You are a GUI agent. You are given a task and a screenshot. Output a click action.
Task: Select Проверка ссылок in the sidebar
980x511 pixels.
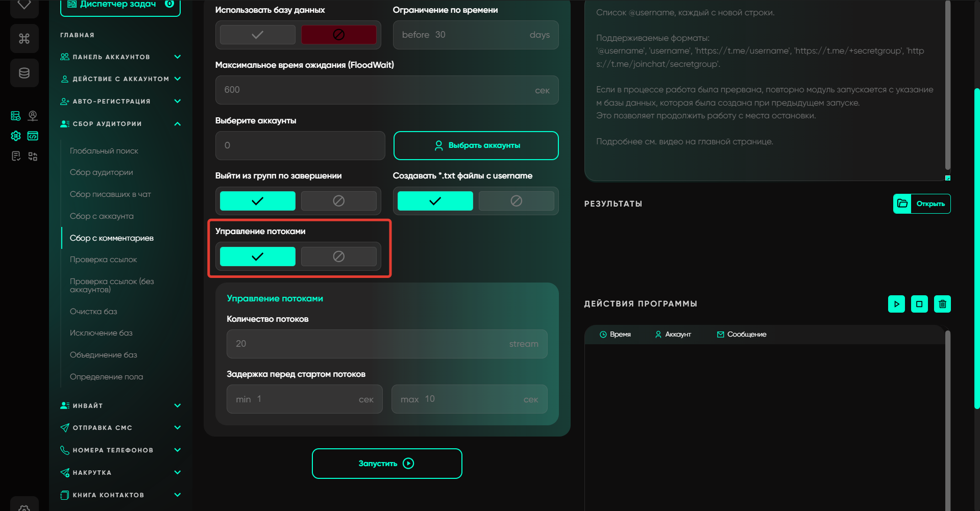(104, 260)
